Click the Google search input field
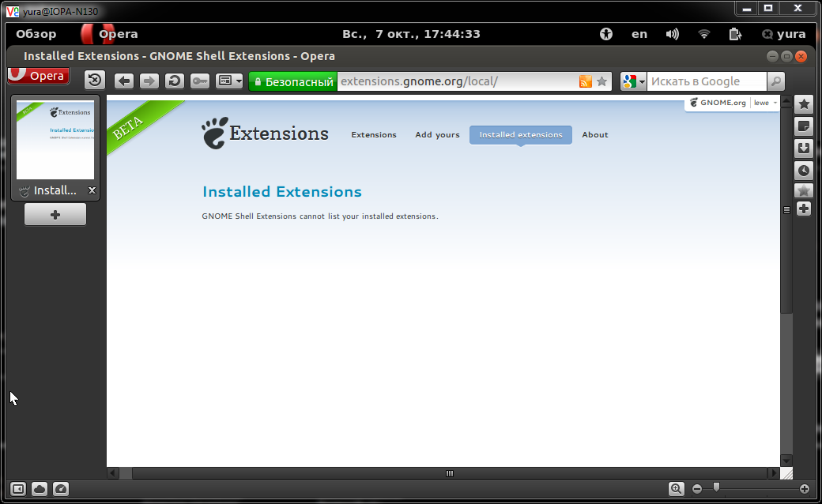This screenshot has height=504, width=822. point(707,81)
